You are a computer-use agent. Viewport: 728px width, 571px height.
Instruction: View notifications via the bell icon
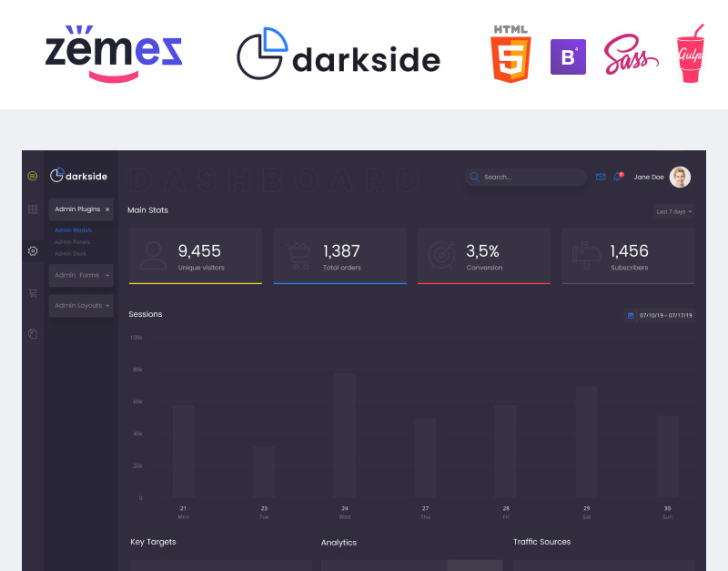coord(618,177)
